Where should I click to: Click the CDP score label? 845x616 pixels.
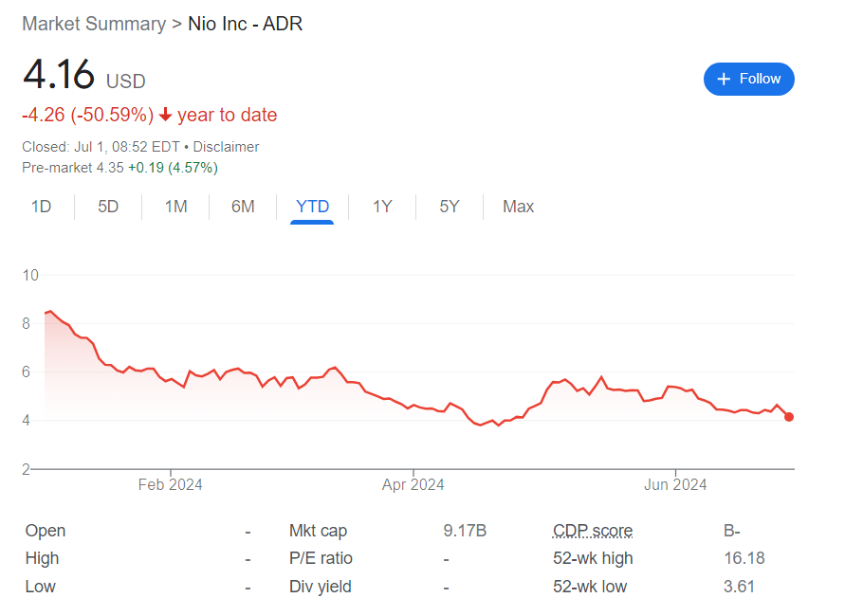coord(593,531)
